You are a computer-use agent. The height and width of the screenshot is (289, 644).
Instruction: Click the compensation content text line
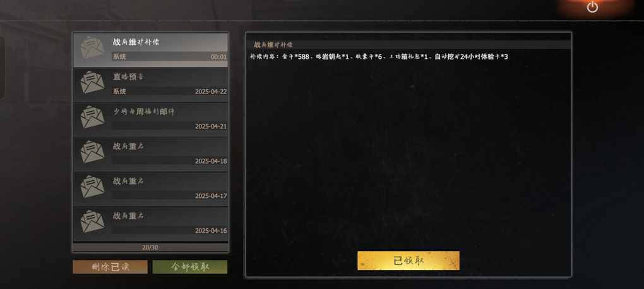379,57
